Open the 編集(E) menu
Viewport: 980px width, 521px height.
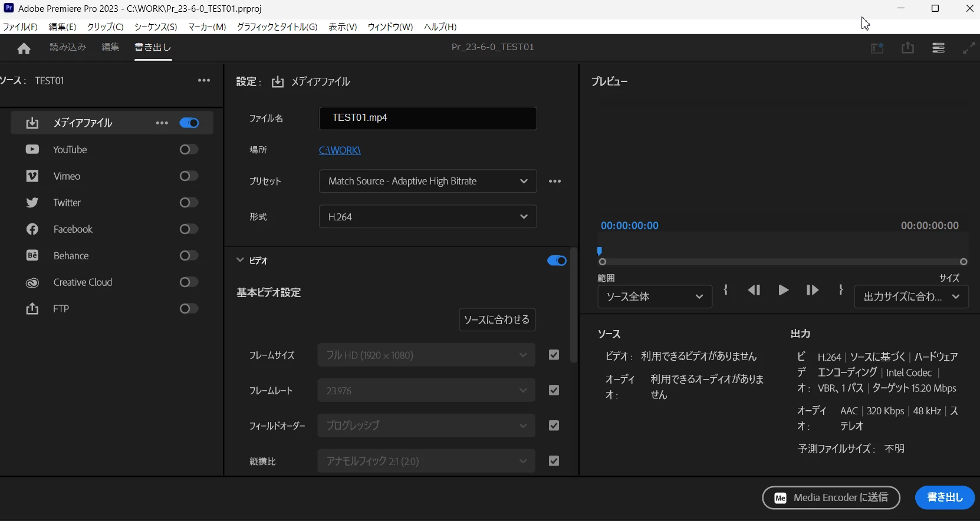63,27
